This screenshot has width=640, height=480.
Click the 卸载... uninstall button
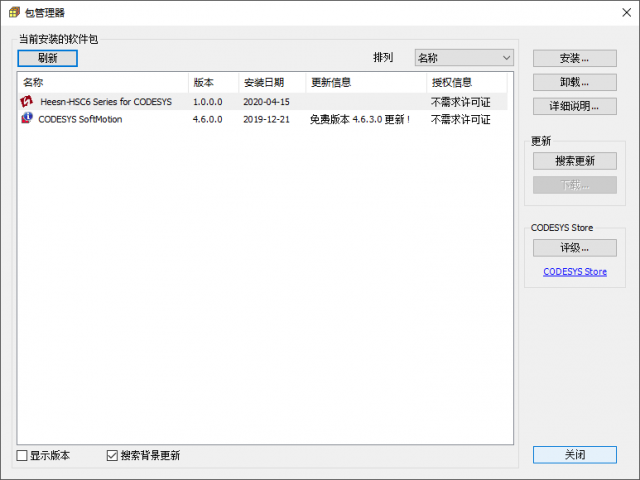(x=574, y=82)
